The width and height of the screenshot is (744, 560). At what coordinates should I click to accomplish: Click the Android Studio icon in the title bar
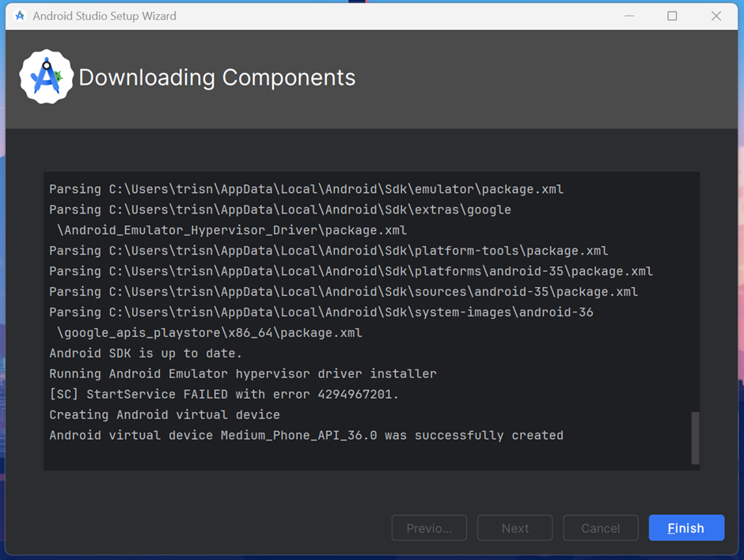pyautogui.click(x=20, y=16)
